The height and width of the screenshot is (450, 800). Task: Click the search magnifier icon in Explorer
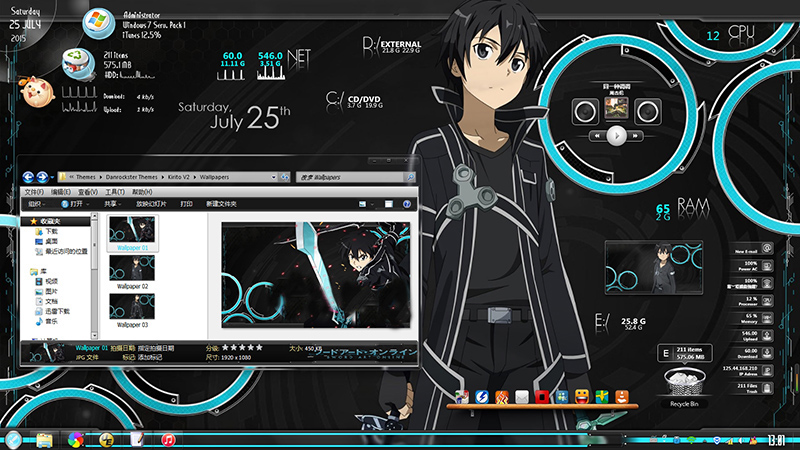tap(410, 177)
